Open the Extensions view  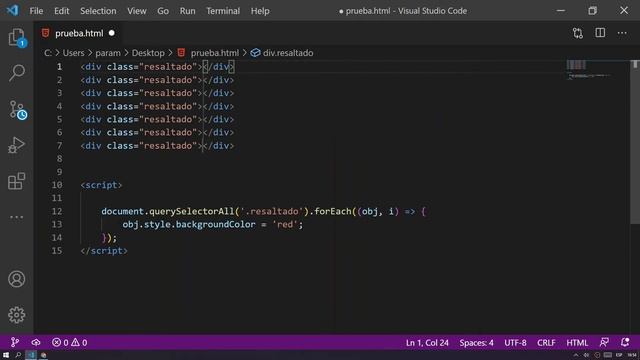17,181
